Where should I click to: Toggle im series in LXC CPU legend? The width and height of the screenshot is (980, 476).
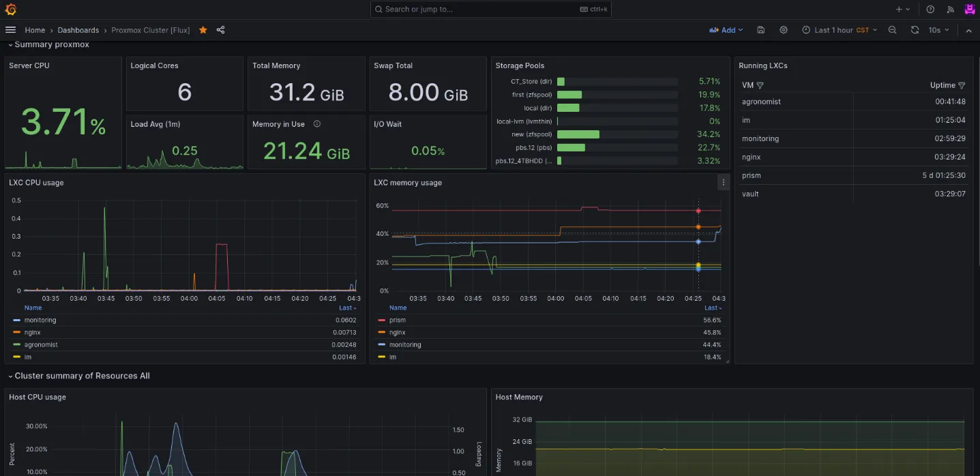tap(28, 357)
